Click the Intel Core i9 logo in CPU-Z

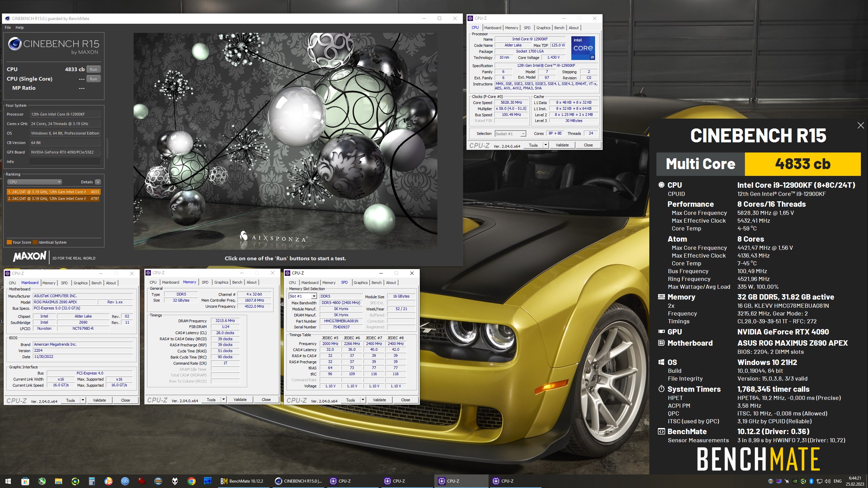583,48
